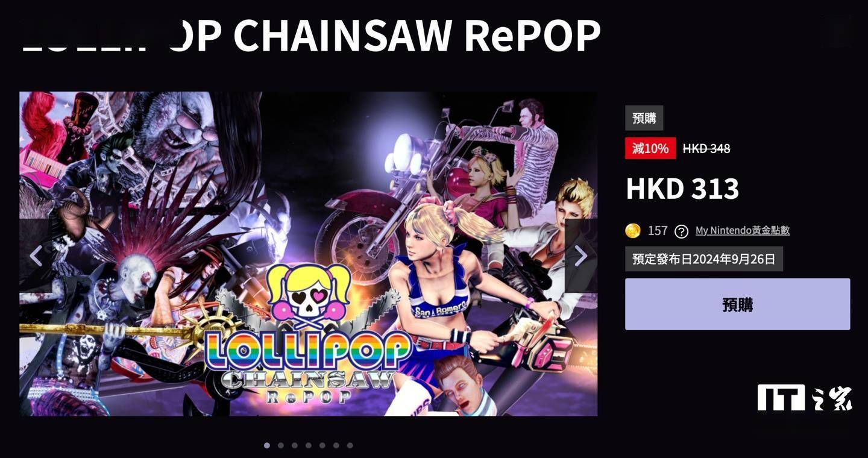Open the Lollipop Chainsaw RePOP key art image
The image size is (868, 458).
[309, 254]
